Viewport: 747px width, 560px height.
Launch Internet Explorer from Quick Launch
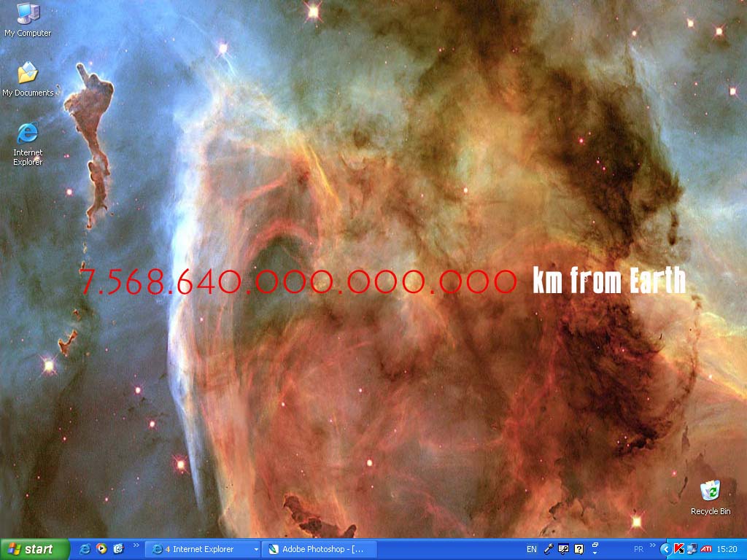pyautogui.click(x=85, y=549)
